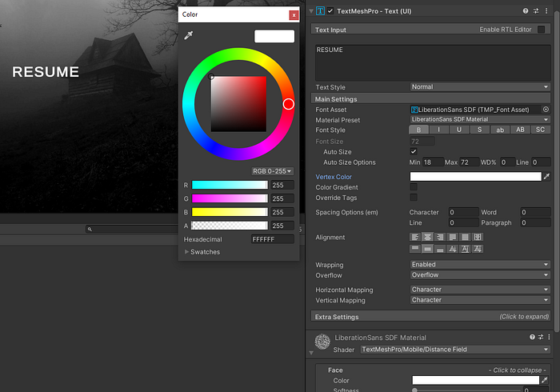Open object picker for Font Asset
Image resolution: width=560 pixels, height=392 pixels.
[x=546, y=110]
